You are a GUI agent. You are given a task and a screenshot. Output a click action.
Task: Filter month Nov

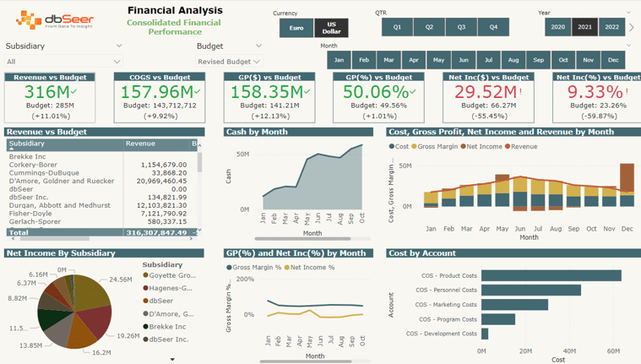(x=589, y=60)
